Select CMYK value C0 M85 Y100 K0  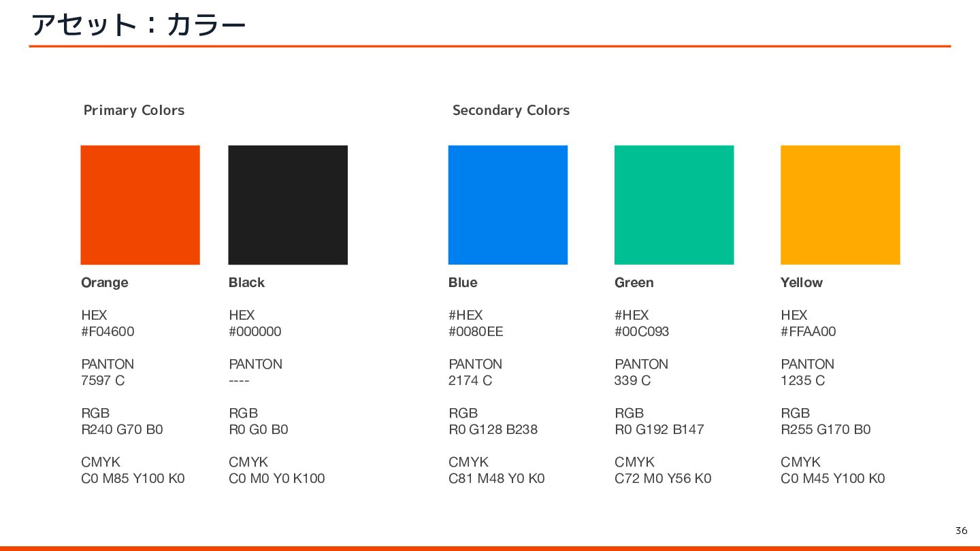[133, 478]
